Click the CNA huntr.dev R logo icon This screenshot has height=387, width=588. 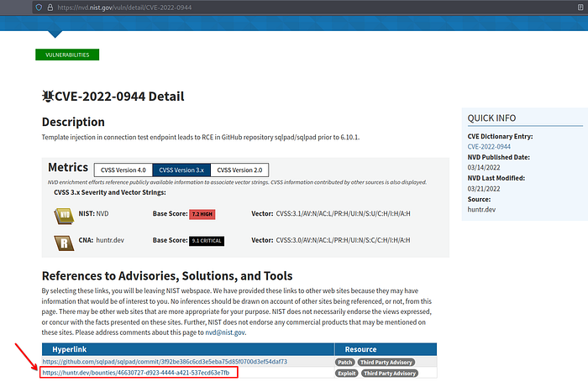click(64, 243)
